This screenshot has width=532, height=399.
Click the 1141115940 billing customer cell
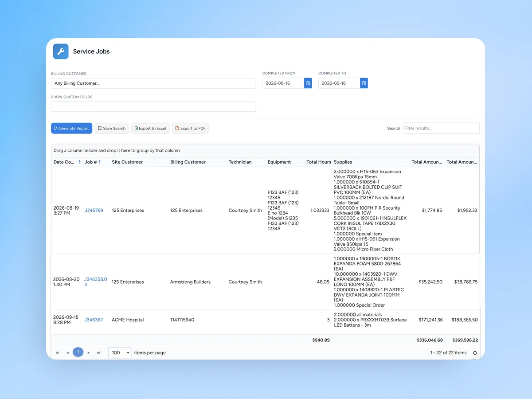[x=182, y=320]
